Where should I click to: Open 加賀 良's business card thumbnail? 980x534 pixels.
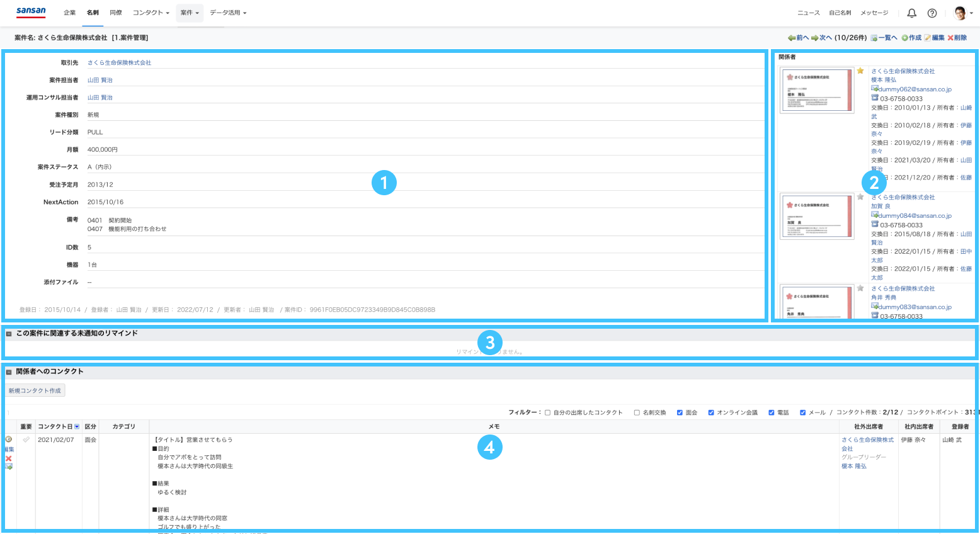pos(817,216)
